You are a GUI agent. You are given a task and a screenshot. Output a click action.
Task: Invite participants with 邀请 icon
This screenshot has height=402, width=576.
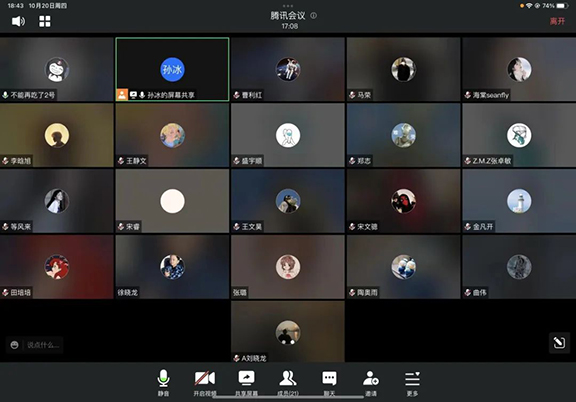[x=371, y=383]
